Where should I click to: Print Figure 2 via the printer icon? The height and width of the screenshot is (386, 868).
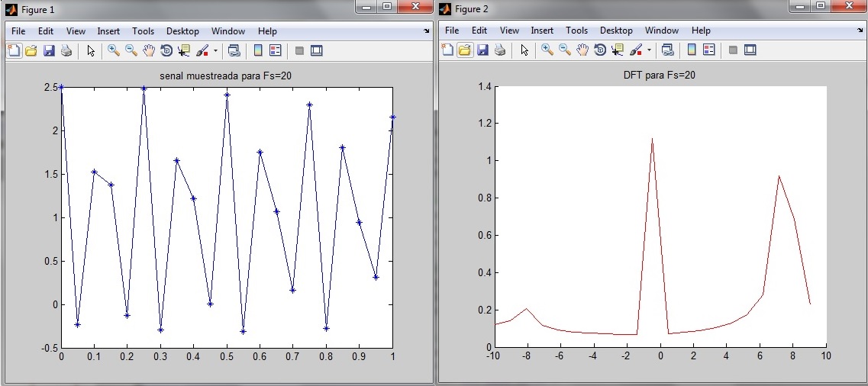(500, 50)
